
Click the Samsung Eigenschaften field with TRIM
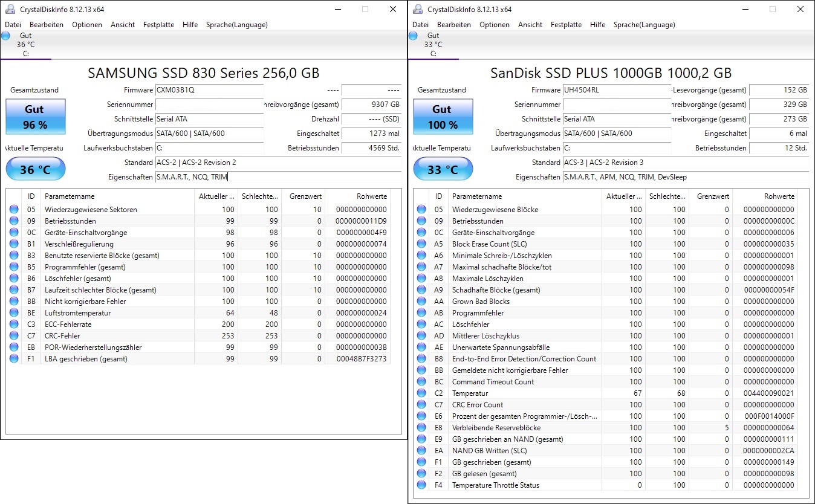click(278, 177)
